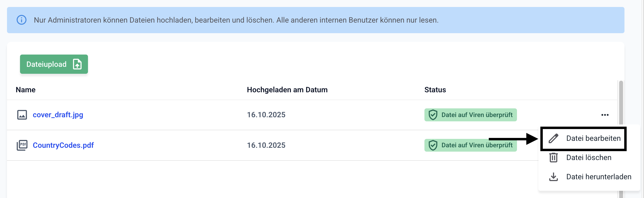
Task: Click the shield icon in the CountryCodes.pdf status badge
Action: (433, 145)
